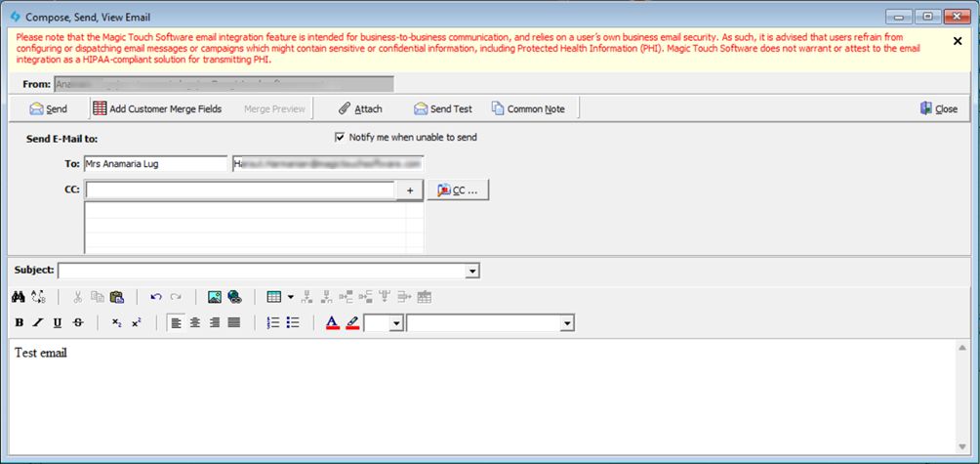The height and width of the screenshot is (464, 980).
Task: Attach a file with the paperclip button
Action: pyautogui.click(x=360, y=108)
